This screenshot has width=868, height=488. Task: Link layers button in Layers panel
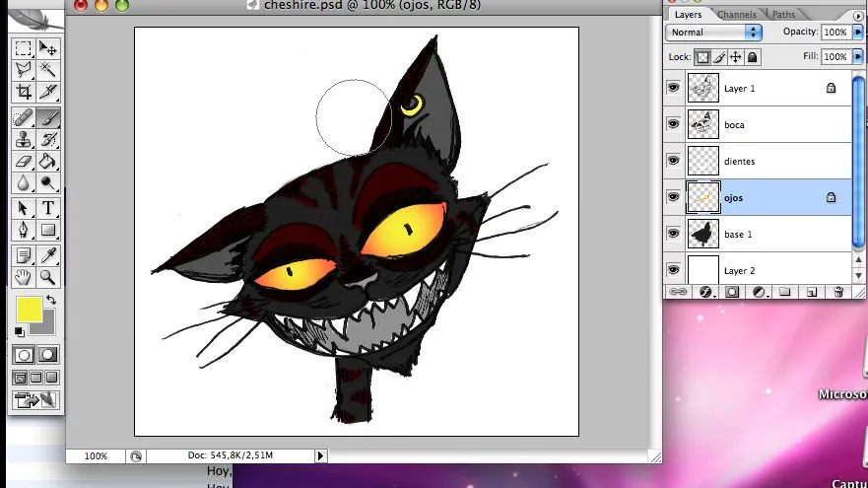678,292
